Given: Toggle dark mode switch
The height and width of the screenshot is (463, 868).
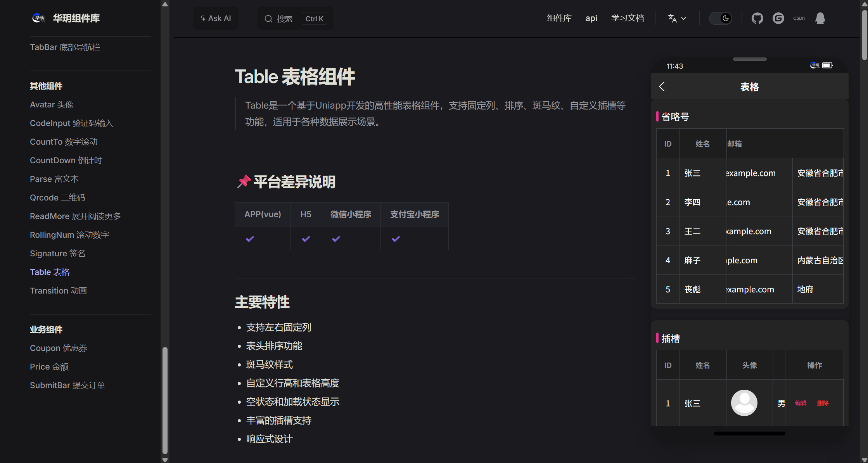Looking at the screenshot, I should pyautogui.click(x=720, y=18).
